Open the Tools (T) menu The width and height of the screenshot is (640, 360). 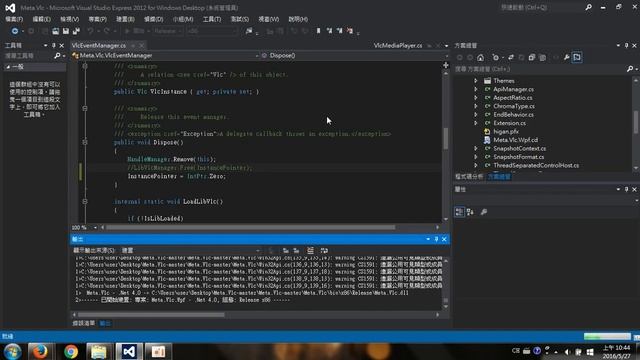click(212, 19)
